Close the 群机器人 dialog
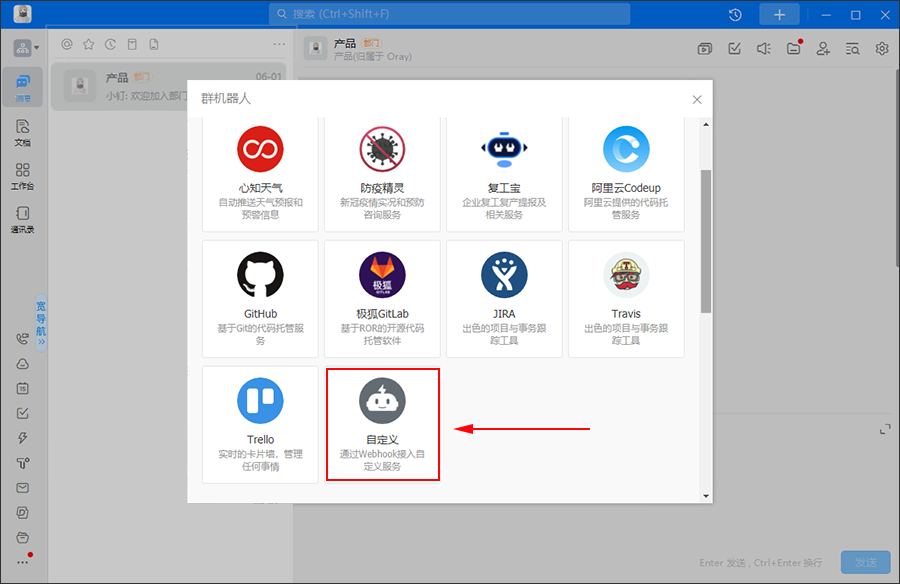Image resolution: width=900 pixels, height=584 pixels. (x=697, y=99)
